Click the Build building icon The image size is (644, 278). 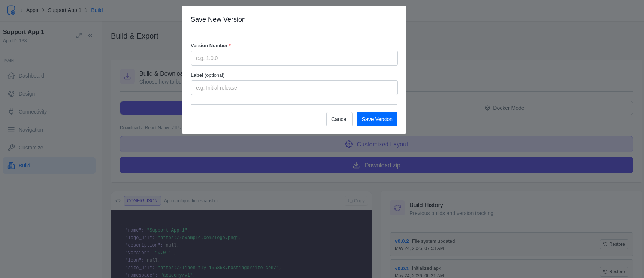pos(11,166)
